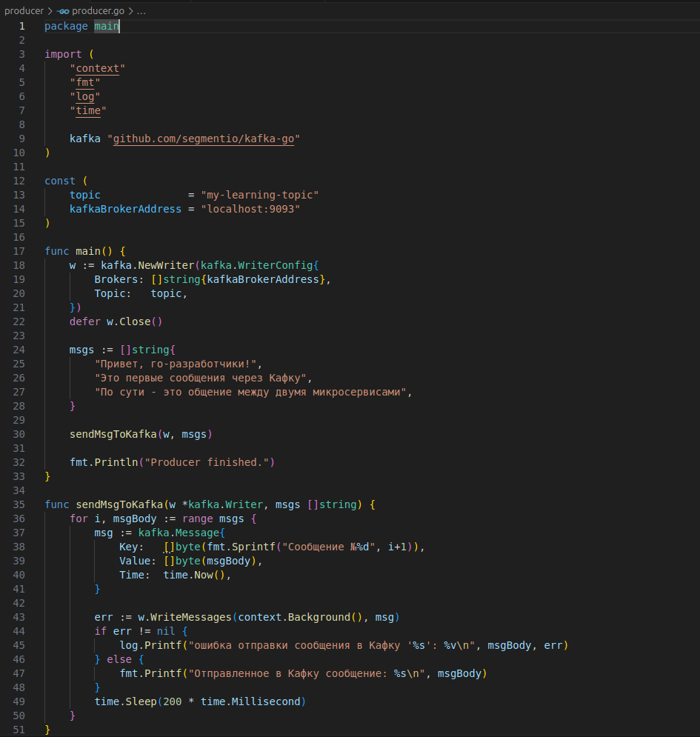Click time.Sleep on line 49
Viewport: 700px width, 737px height.
[x=125, y=701]
